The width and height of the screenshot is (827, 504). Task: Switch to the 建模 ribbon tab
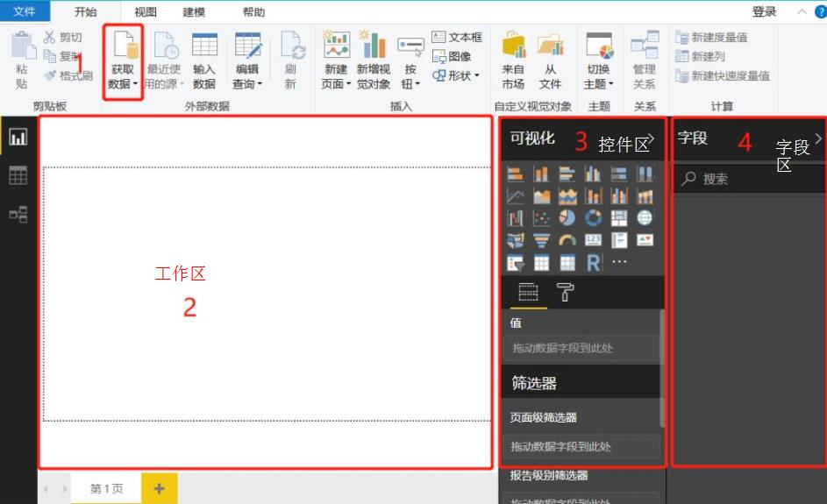194,12
